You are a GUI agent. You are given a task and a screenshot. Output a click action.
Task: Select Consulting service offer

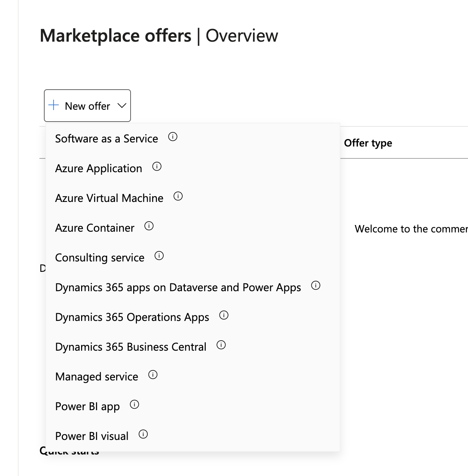pyautogui.click(x=100, y=257)
